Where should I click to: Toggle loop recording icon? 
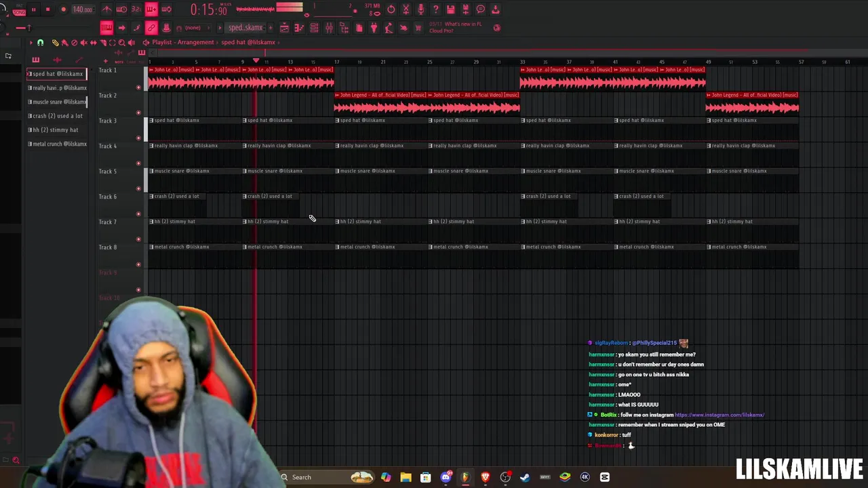166,9
